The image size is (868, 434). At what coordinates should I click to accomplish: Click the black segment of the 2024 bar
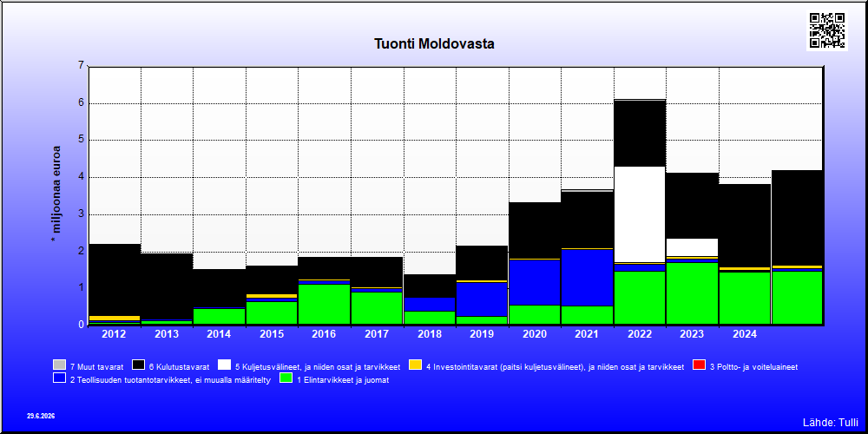tap(745, 226)
